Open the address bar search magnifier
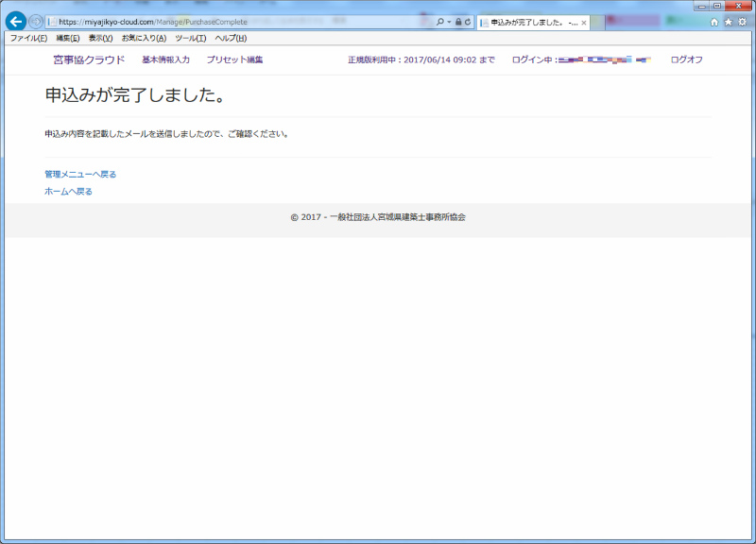Viewport: 756px width, 544px height. 439,22
